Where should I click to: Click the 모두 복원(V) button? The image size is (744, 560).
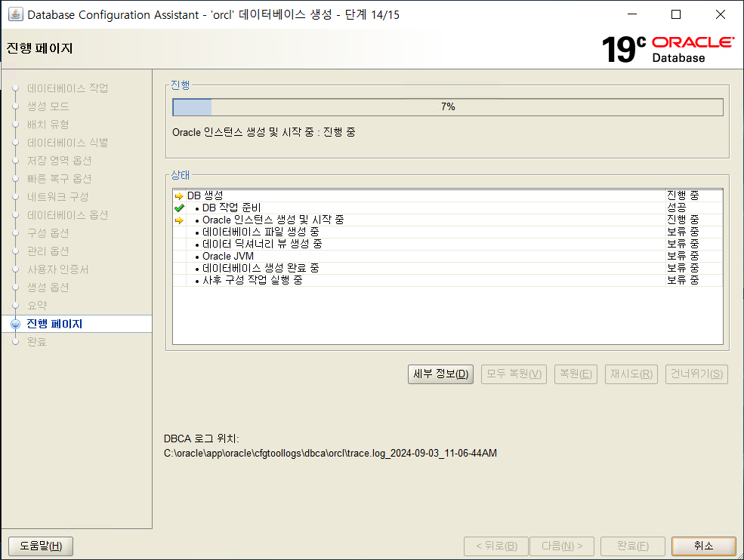[514, 374]
